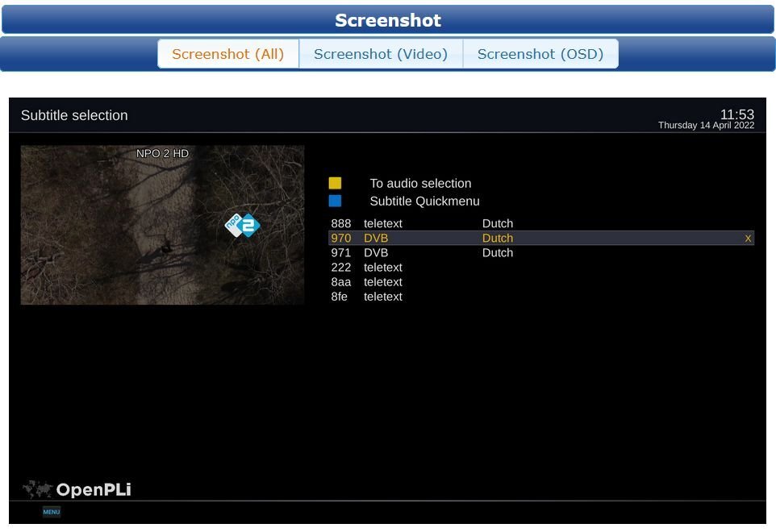Open the Screenshot (Video) tab
Viewport: 776px width, 532px height.
(381, 54)
